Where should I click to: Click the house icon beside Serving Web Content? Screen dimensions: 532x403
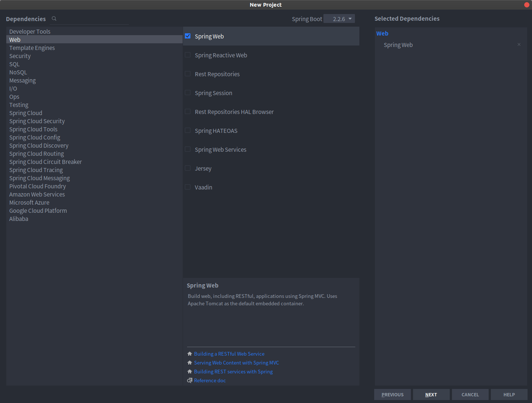[190, 363]
